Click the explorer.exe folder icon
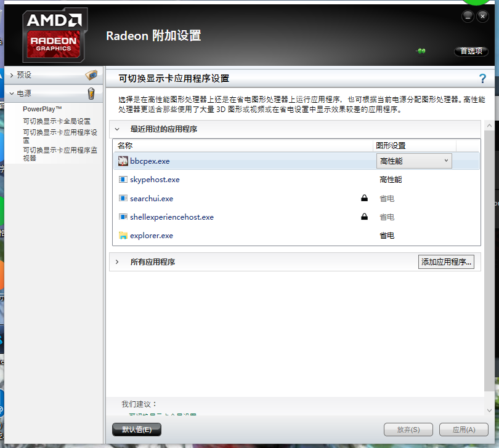 point(123,236)
